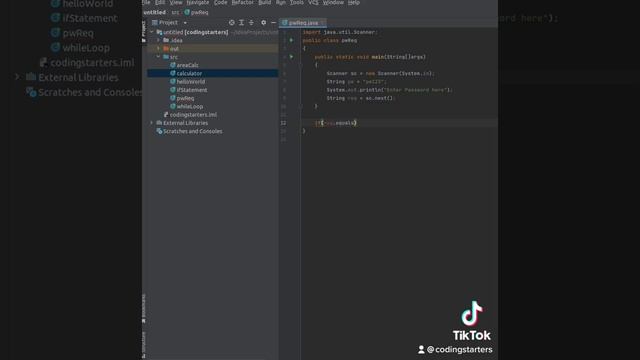Select the src source folder icon
The image size is (640, 360).
pos(166,57)
